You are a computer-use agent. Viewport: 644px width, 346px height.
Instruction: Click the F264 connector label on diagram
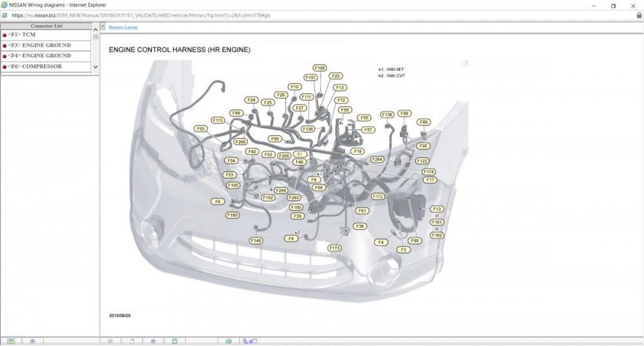coord(377,159)
